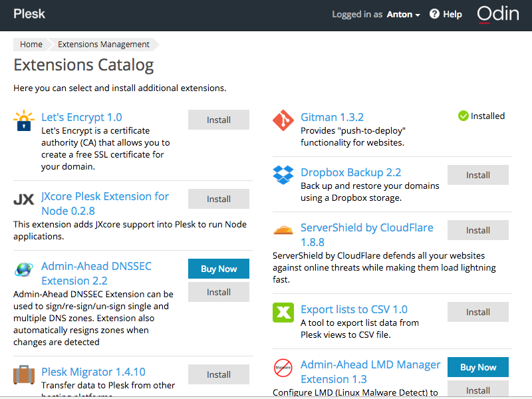The image size is (532, 399).
Task: Click 'Logged in as' label
Action: pyautogui.click(x=357, y=14)
